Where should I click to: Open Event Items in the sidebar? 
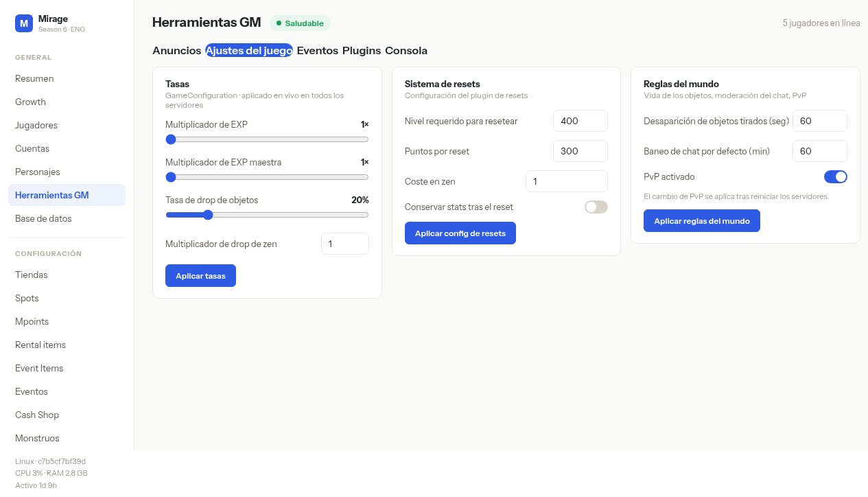(x=67, y=368)
